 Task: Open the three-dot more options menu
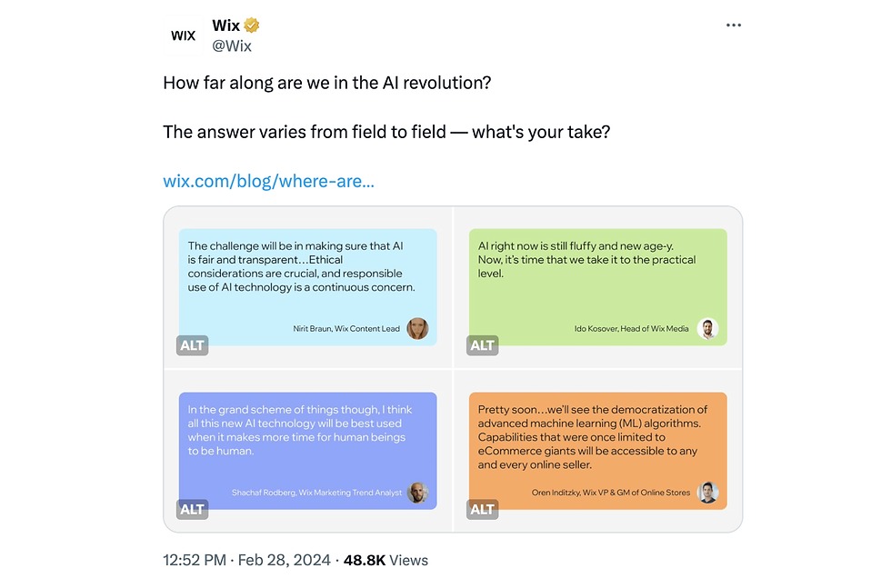[x=734, y=25]
